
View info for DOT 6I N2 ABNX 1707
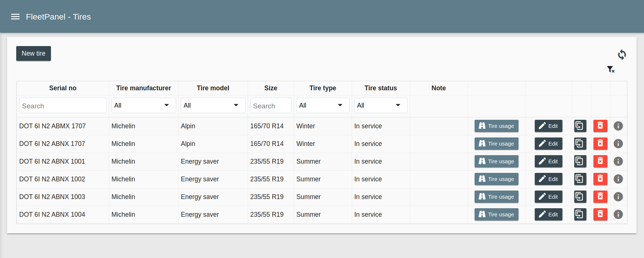[x=618, y=144]
